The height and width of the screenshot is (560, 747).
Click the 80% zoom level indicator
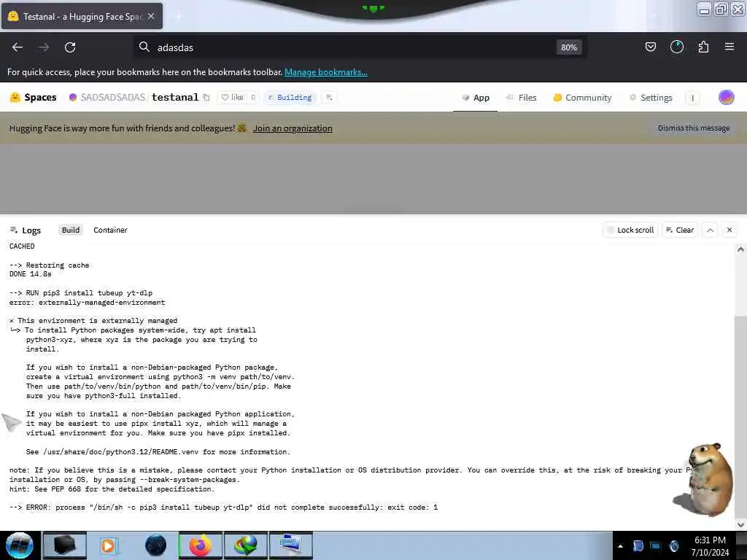569,47
